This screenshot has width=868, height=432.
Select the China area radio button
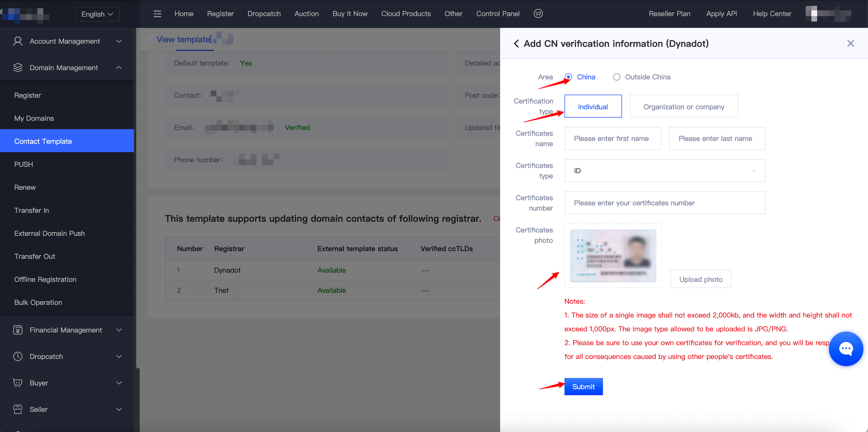pos(569,77)
